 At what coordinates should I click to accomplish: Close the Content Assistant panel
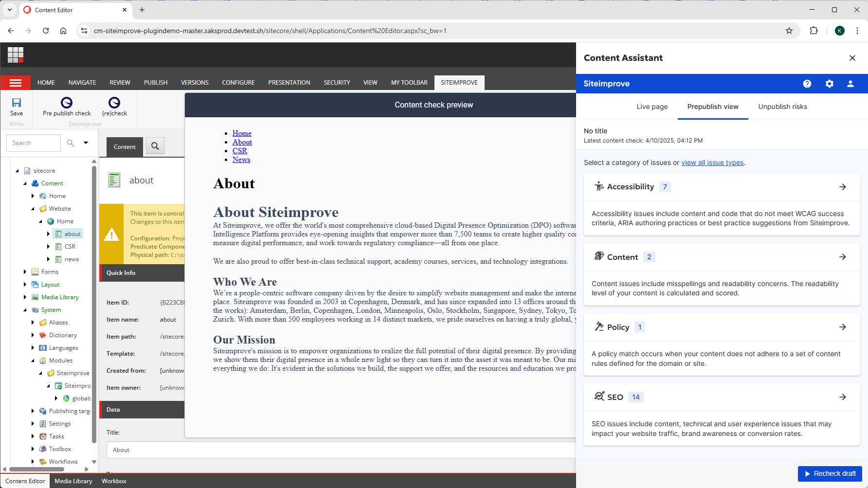852,58
